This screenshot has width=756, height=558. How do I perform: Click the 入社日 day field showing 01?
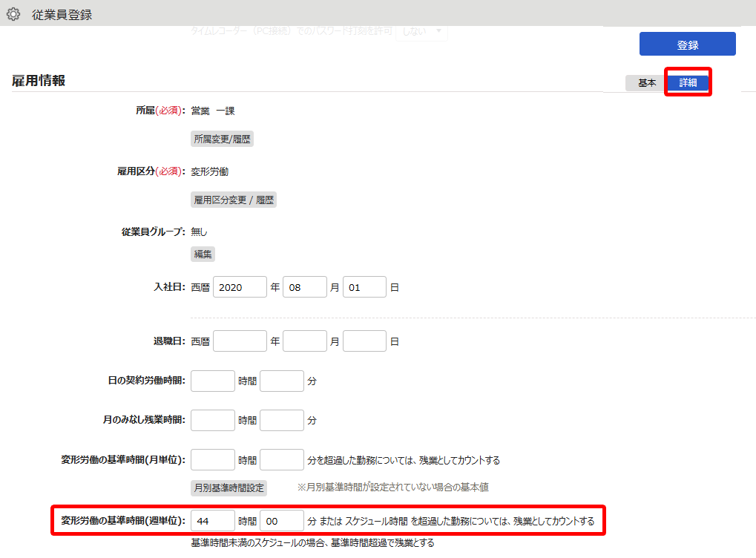click(364, 287)
